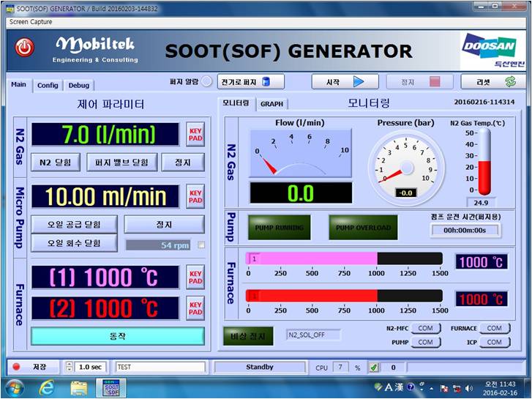The width and height of the screenshot is (532, 399).
Task: Click the PUMP RUNNING indicator
Action: click(280, 228)
